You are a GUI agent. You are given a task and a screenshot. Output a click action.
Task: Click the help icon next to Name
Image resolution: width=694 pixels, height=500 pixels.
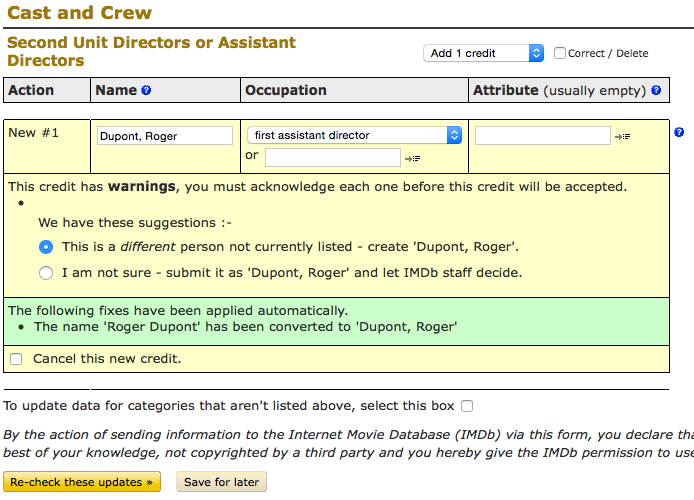(x=146, y=91)
